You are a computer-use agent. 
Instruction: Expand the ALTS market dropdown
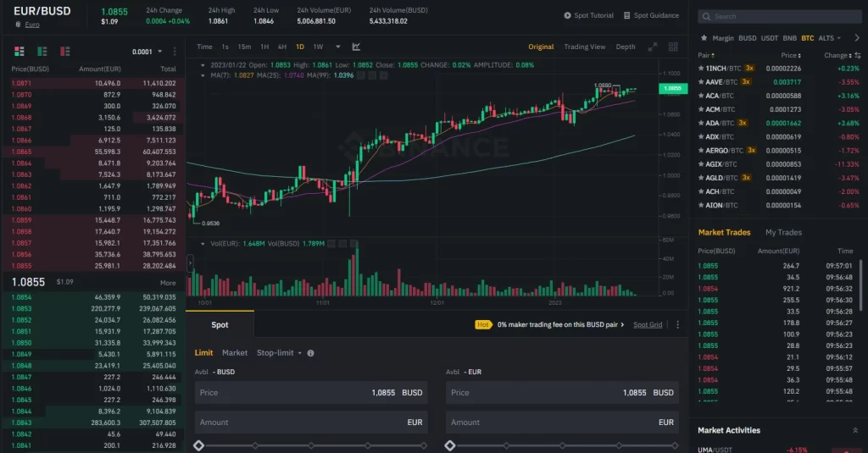coord(829,38)
